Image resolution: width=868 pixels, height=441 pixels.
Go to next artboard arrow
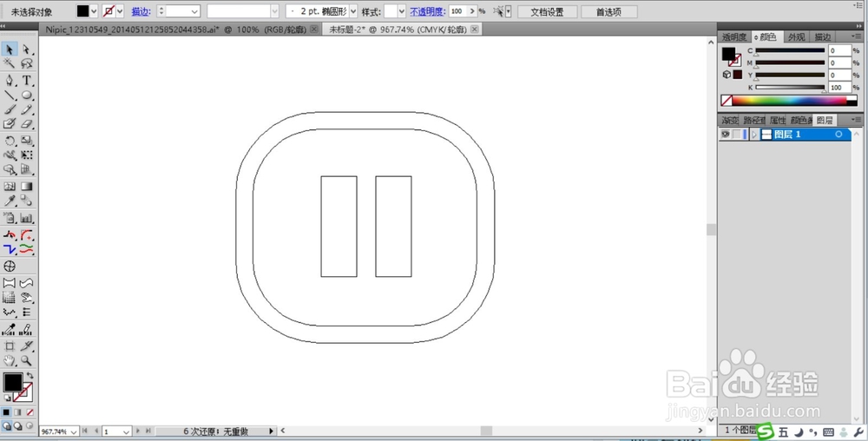point(138,431)
